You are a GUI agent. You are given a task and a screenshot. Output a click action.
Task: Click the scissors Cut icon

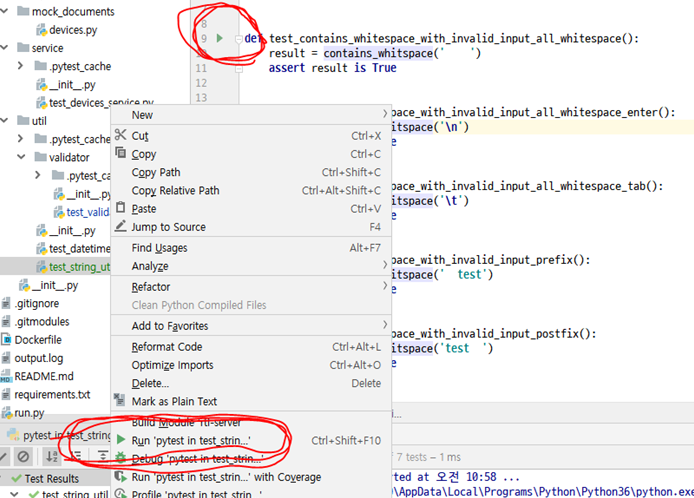pyautogui.click(x=120, y=135)
